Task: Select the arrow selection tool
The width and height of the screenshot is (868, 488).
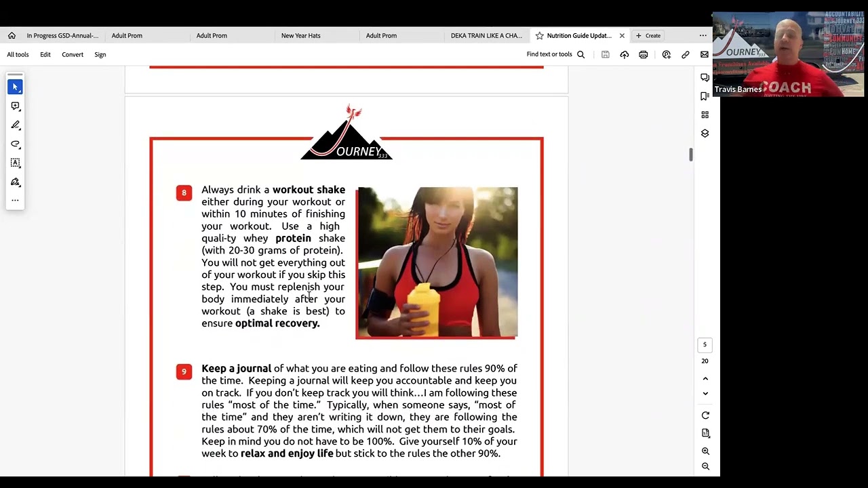Action: 15,87
